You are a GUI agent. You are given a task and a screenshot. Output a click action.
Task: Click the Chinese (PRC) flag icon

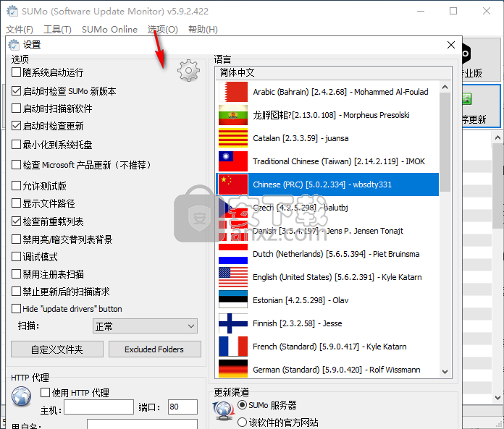pyautogui.click(x=233, y=184)
